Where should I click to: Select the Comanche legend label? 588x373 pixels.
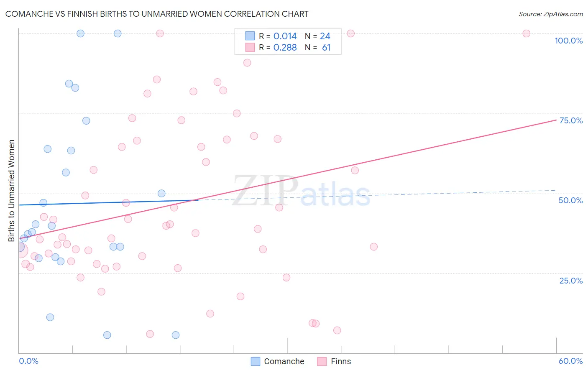(x=284, y=361)
